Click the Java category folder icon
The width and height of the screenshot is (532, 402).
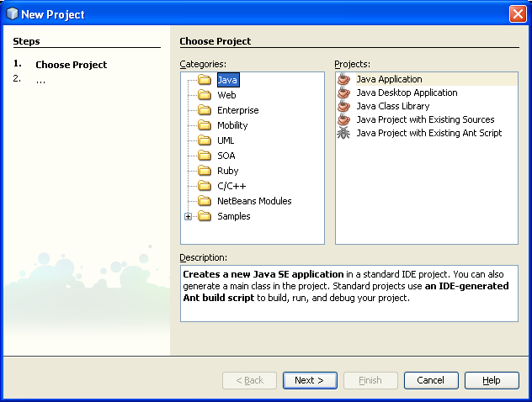pos(205,80)
